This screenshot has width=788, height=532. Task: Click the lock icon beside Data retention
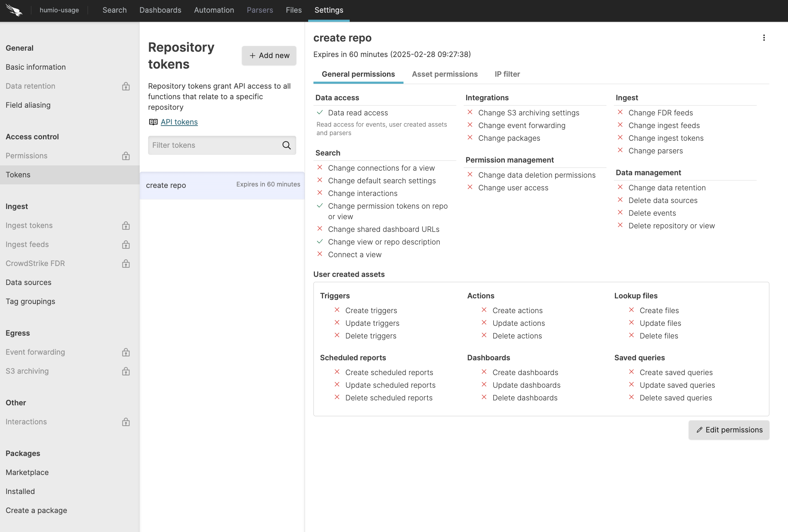coord(126,86)
